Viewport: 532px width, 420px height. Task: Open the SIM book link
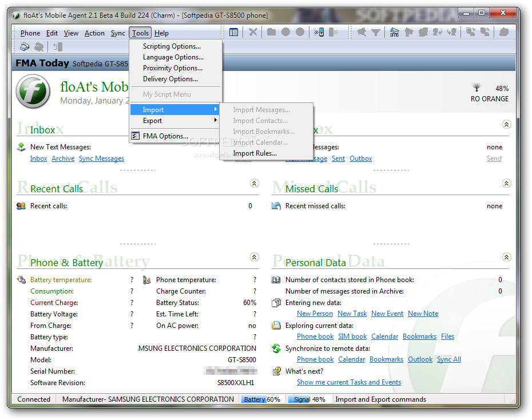(x=352, y=336)
